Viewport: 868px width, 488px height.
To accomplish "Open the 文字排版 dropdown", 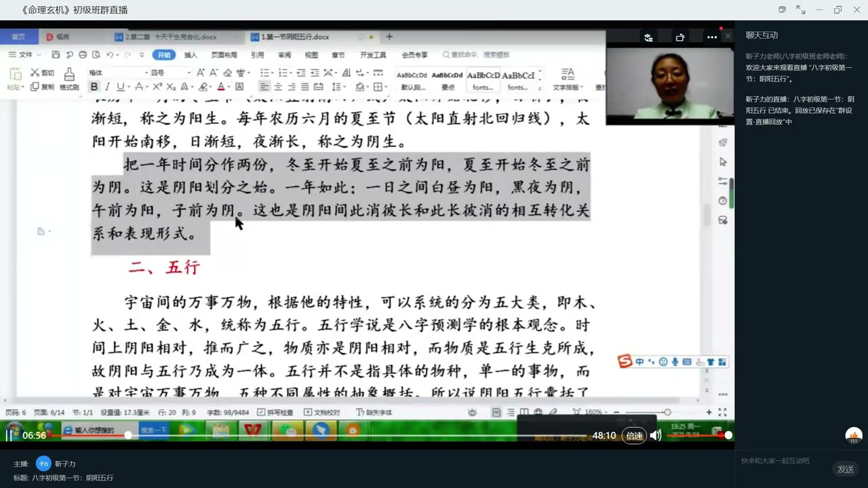I will point(568,79).
